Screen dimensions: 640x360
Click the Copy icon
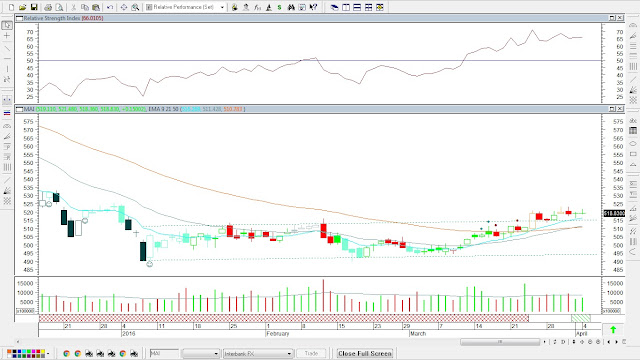pyautogui.click(x=84, y=7)
